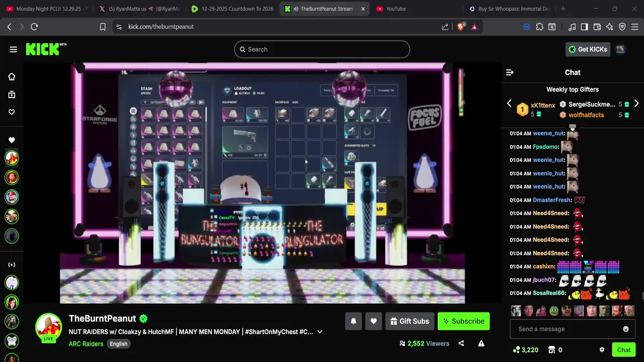The width and height of the screenshot is (644, 362).
Task: Open the chat shop icon
Action: tap(551, 350)
